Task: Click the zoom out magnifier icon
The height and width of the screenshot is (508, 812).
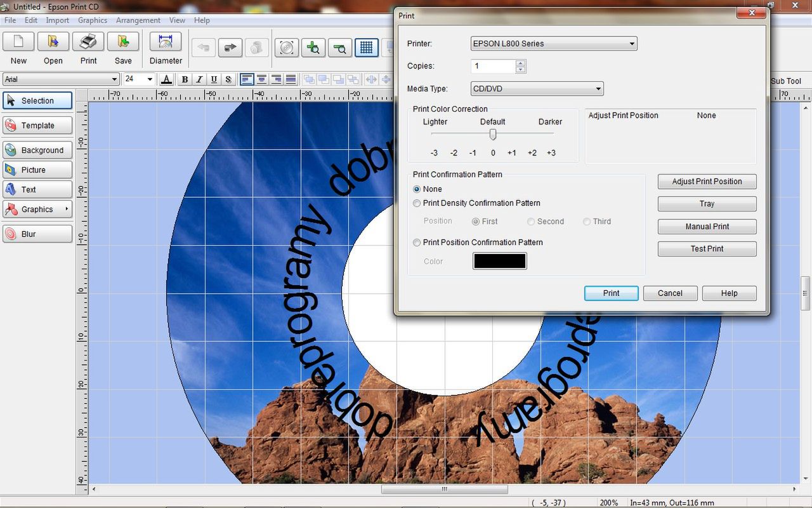Action: click(x=340, y=48)
